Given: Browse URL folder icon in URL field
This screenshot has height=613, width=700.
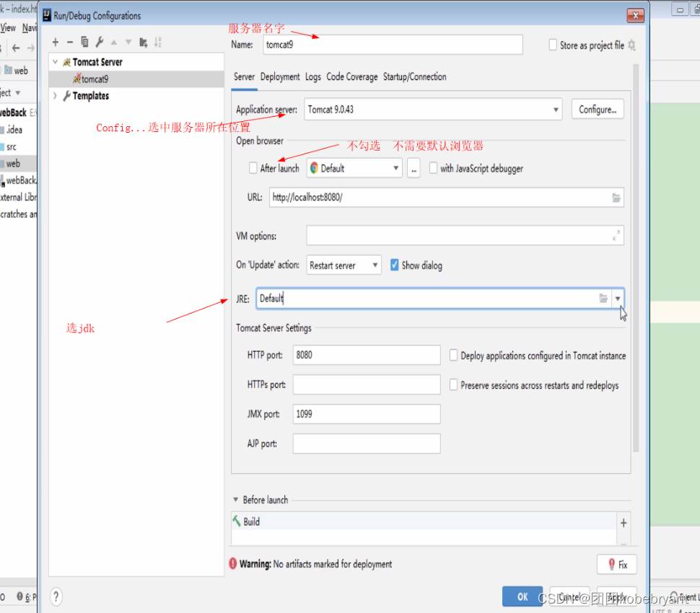Looking at the screenshot, I should pyautogui.click(x=616, y=198).
